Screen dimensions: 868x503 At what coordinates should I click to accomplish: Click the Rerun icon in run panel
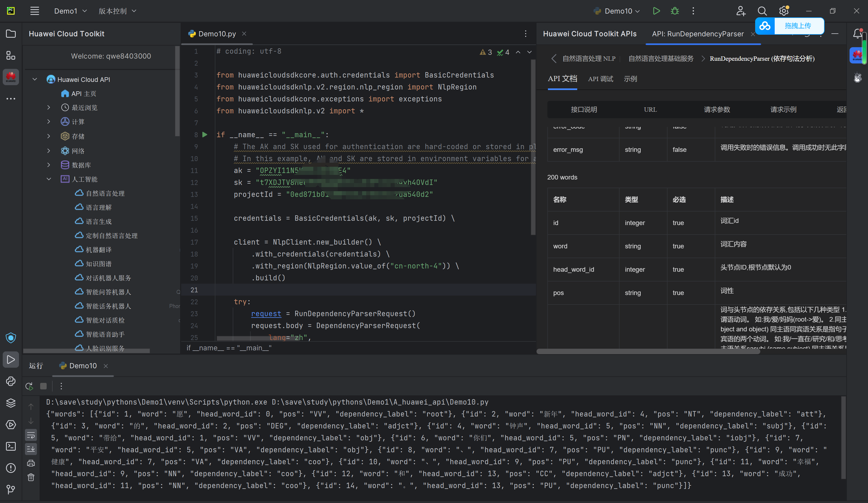click(29, 386)
